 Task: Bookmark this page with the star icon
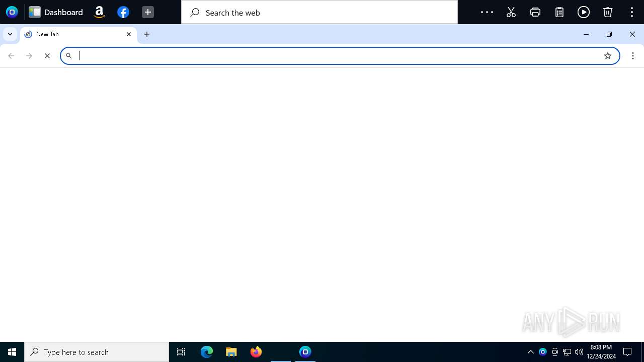point(608,56)
